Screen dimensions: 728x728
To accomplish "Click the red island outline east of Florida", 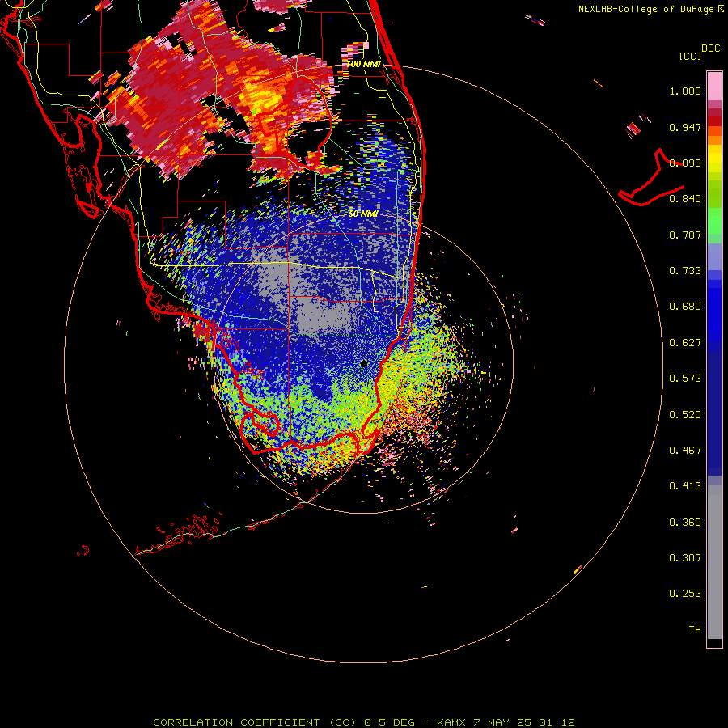I will pyautogui.click(x=652, y=179).
